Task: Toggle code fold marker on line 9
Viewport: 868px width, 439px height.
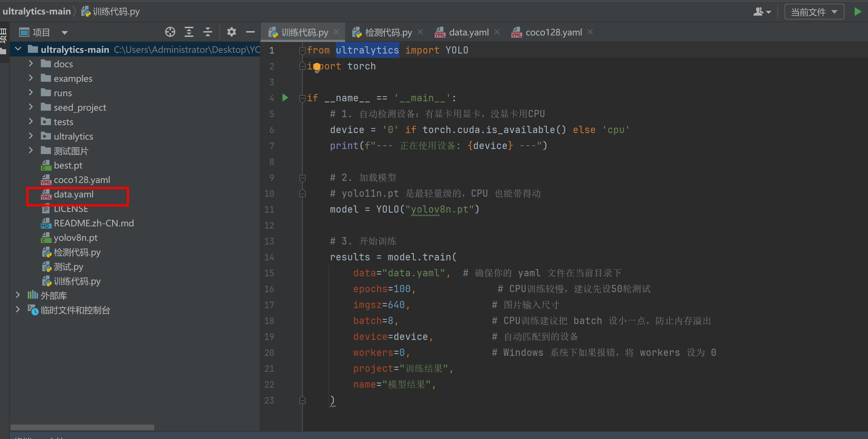Action: tap(302, 178)
